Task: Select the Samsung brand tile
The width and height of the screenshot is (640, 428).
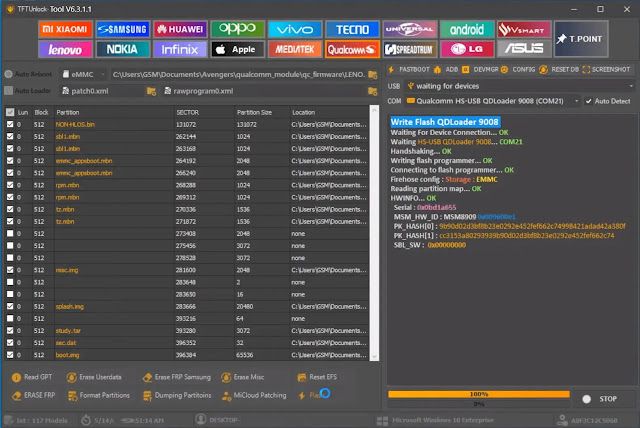Action: 123,29
